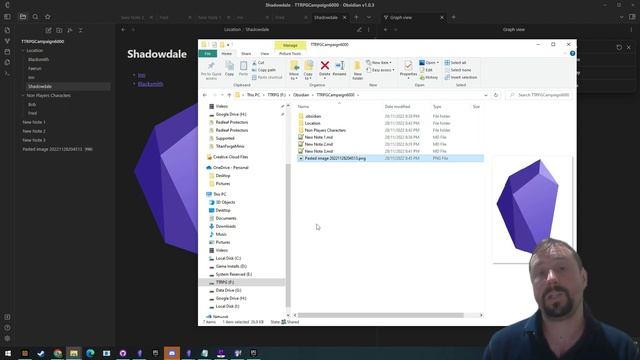Click the Explorer Back navigation arrow
Screen dimensions: 640x360
(x=204, y=95)
